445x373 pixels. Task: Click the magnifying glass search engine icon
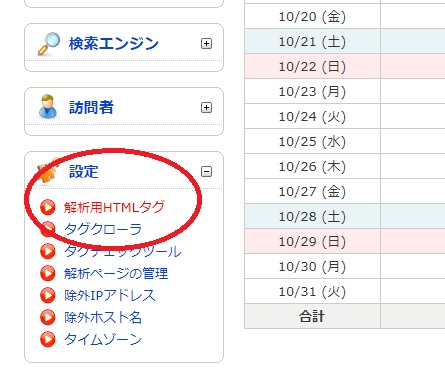(x=49, y=43)
